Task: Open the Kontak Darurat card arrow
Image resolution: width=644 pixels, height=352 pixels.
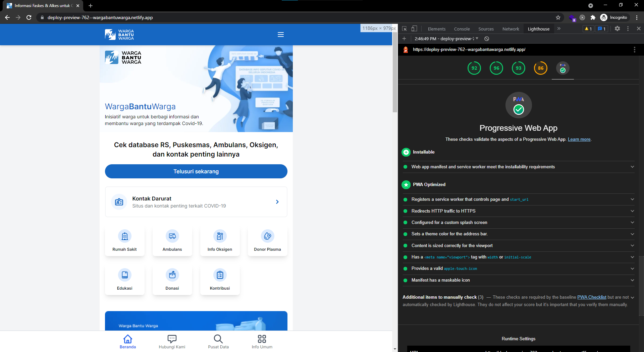Action: pyautogui.click(x=277, y=202)
